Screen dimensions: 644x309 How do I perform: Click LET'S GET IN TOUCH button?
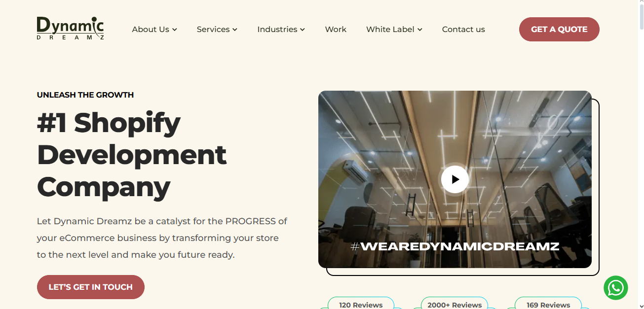coord(91,287)
